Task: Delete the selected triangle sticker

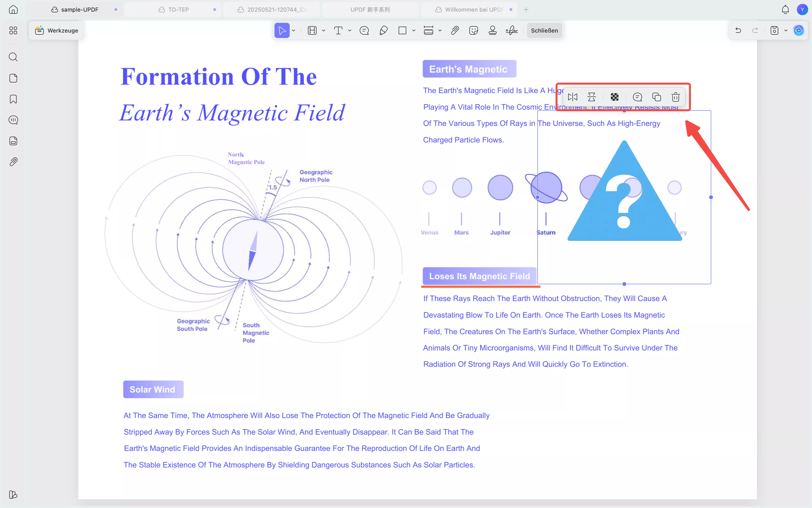Action: pyautogui.click(x=675, y=97)
